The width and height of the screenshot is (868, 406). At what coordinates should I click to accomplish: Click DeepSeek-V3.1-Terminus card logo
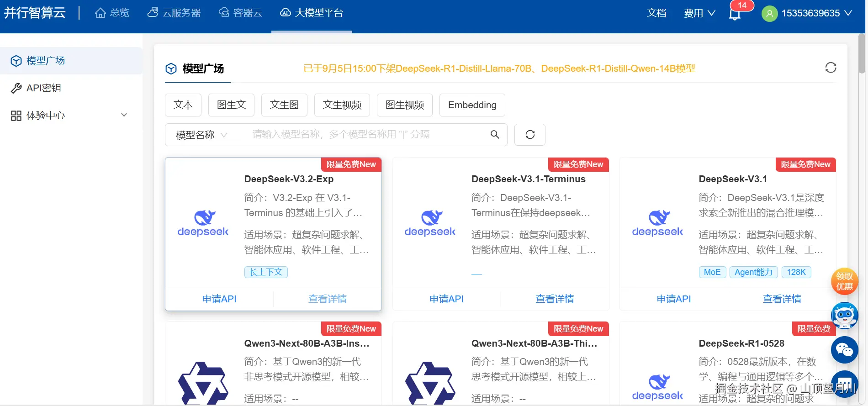tap(430, 223)
